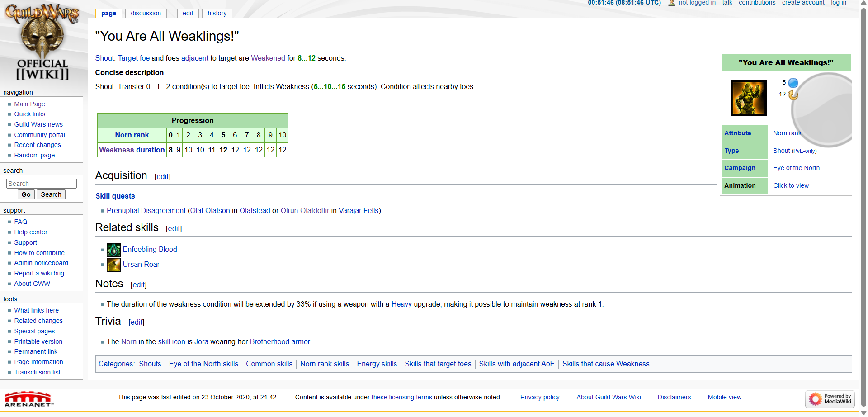Click the energy cost icon in infobox
The height and width of the screenshot is (417, 868).
[x=793, y=83]
